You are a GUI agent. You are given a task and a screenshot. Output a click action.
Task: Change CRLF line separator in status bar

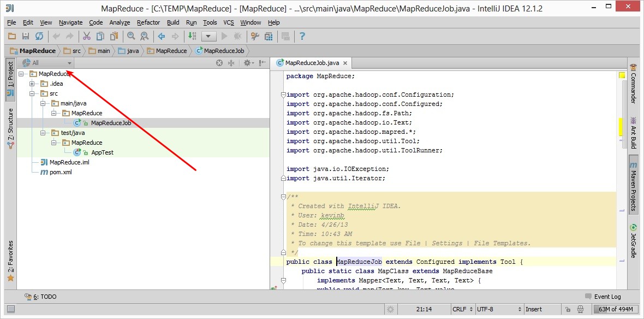(462, 309)
